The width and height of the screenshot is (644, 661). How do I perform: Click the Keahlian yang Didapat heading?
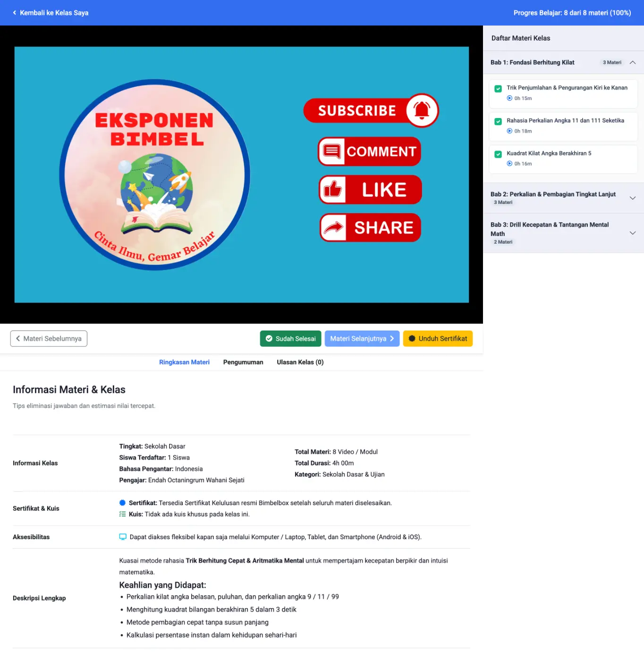162,585
